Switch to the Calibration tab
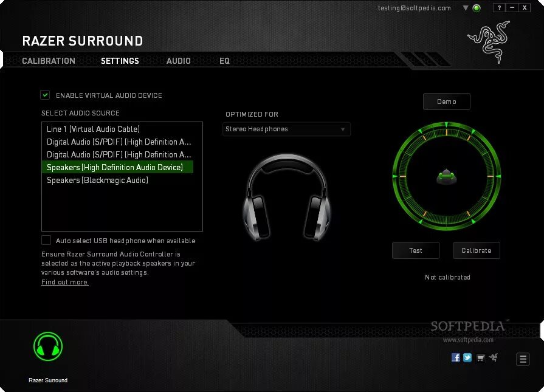The width and height of the screenshot is (544, 392). tap(49, 61)
